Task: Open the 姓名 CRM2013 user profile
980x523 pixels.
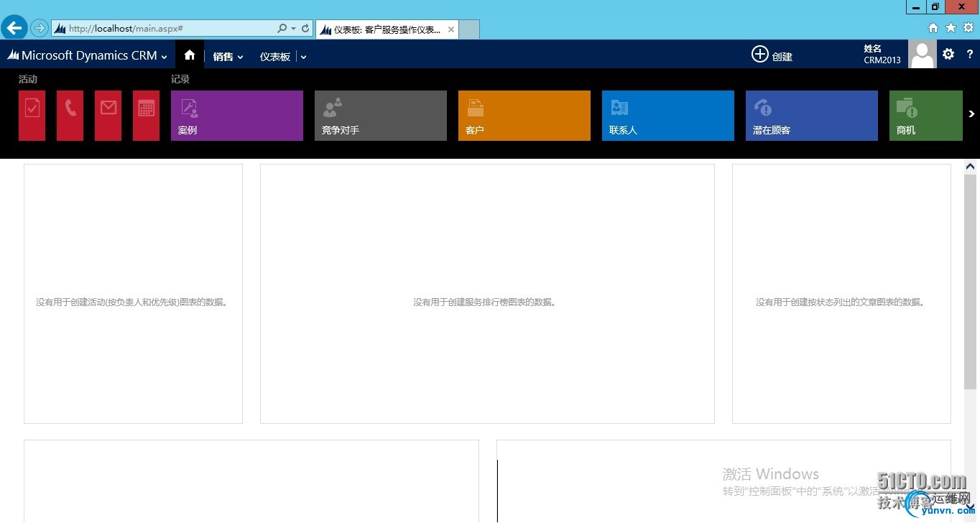Action: [x=882, y=55]
